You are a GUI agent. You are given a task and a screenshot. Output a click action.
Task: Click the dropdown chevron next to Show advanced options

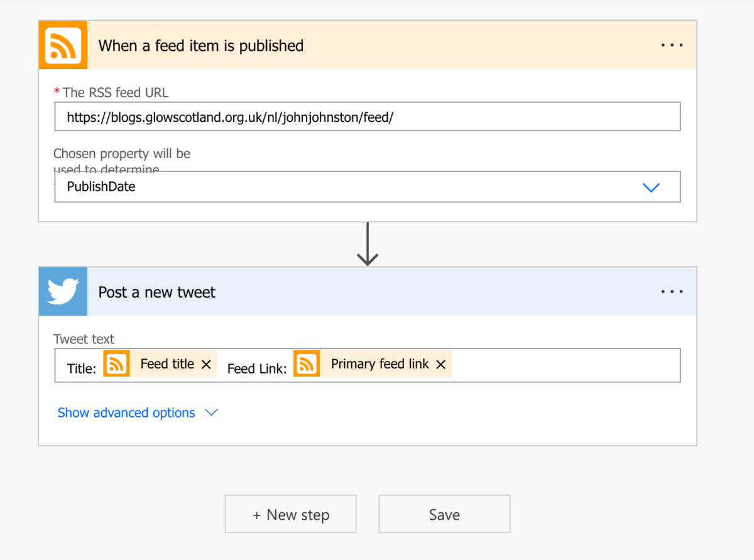[x=211, y=412]
